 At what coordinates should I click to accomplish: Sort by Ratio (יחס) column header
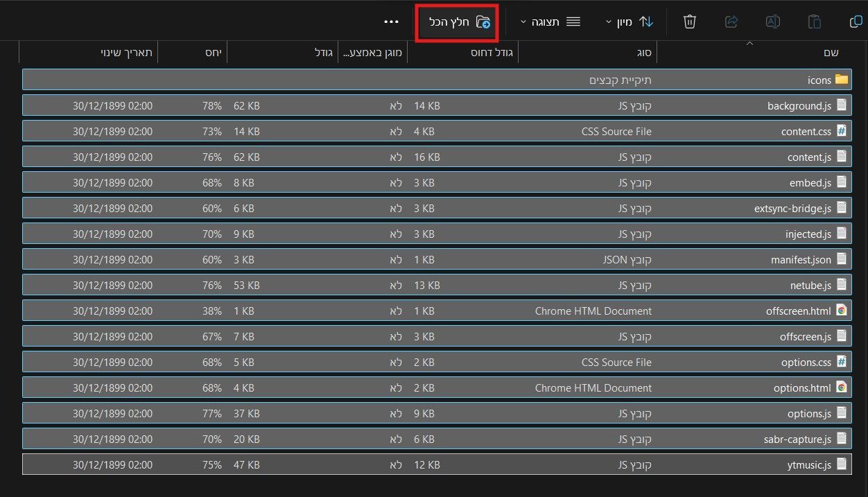point(192,53)
